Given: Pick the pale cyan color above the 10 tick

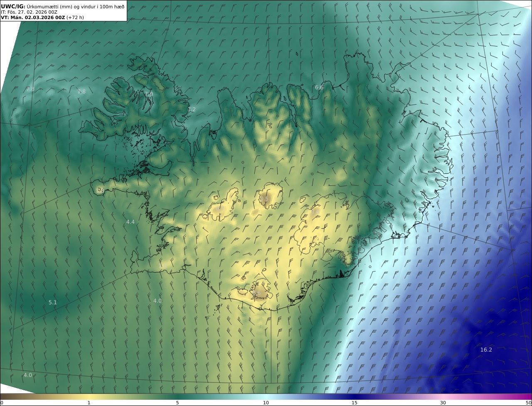Looking at the screenshot, I should [x=266, y=396].
